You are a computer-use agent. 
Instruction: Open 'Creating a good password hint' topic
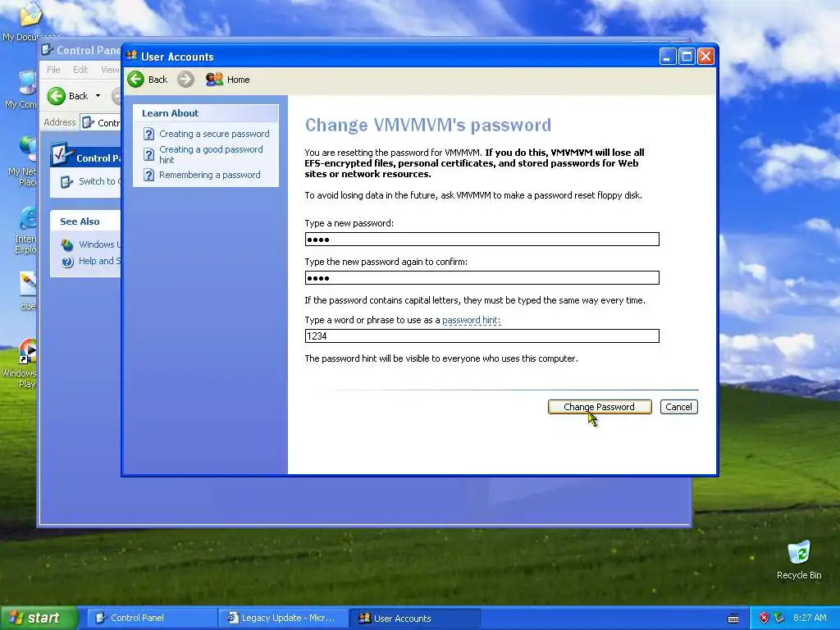point(211,154)
